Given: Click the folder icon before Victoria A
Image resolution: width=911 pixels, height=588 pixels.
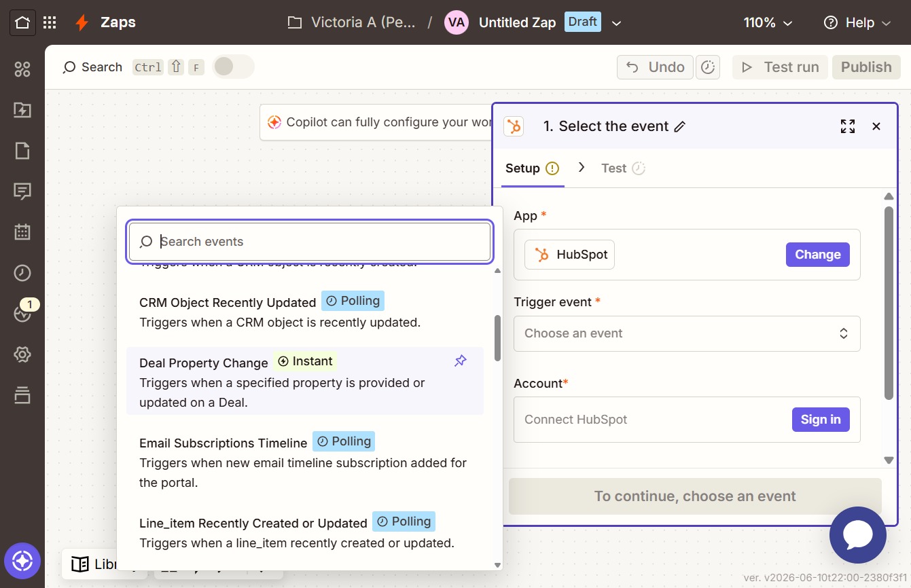Looking at the screenshot, I should coord(294,22).
